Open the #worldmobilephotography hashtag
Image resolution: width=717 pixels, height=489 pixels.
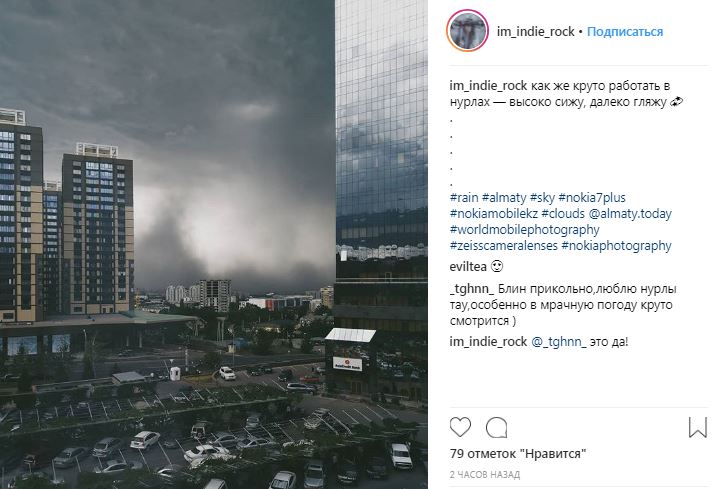click(524, 230)
